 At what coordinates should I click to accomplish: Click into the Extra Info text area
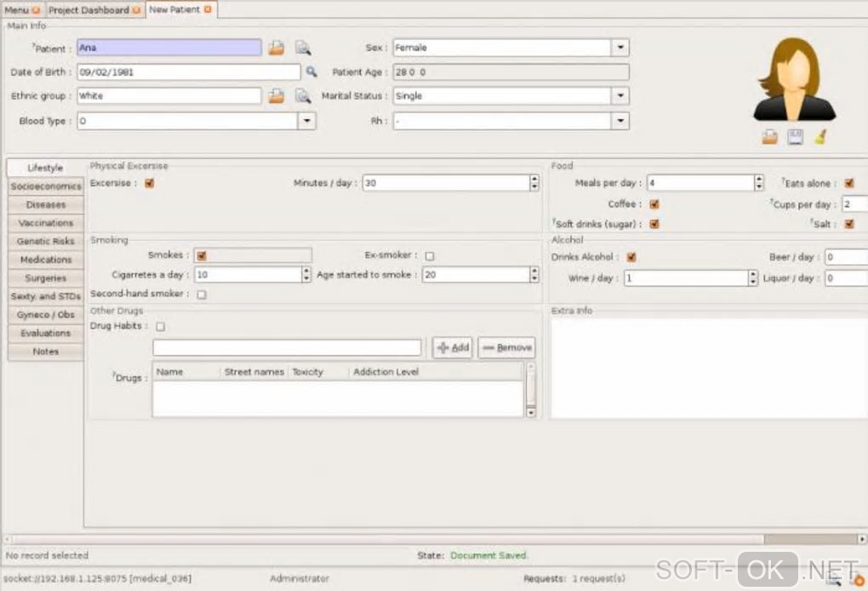709,369
